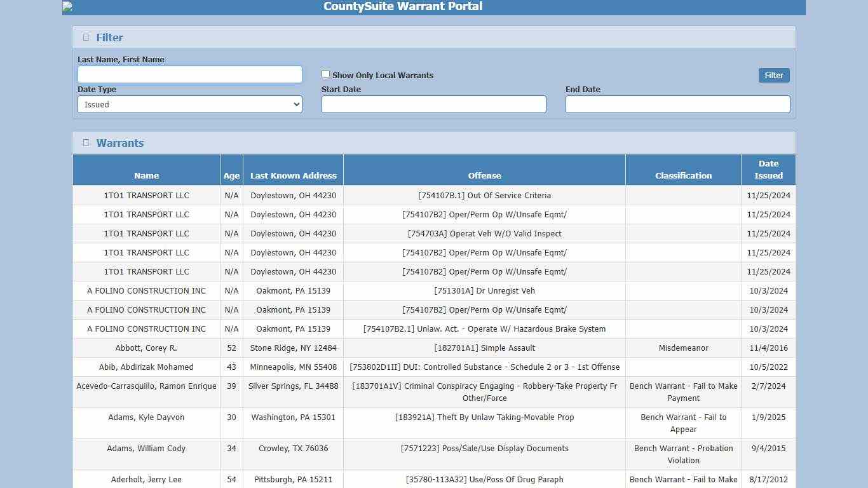Click the CountySuite Warrant Portal logo image

pyautogui.click(x=66, y=6)
